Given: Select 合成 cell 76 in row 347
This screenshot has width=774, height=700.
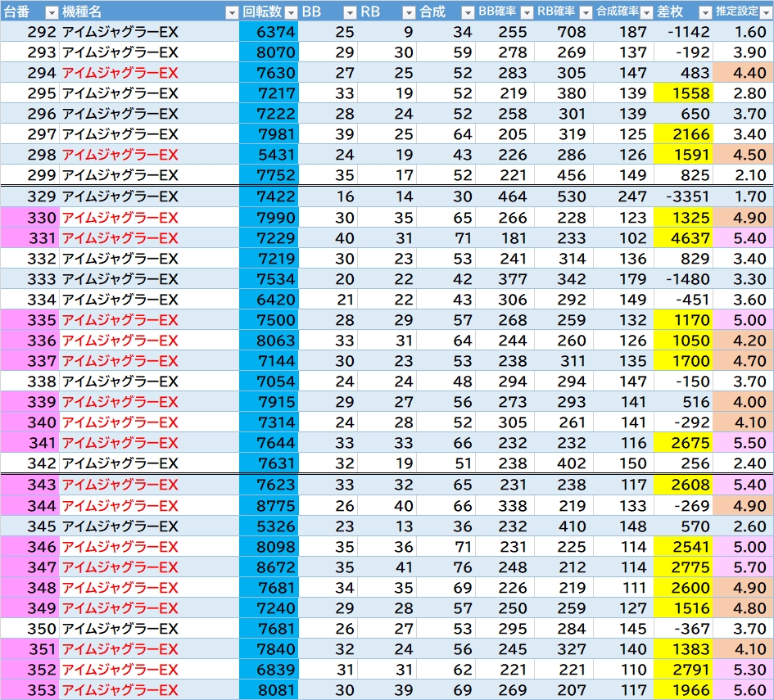Looking at the screenshot, I should [x=446, y=567].
